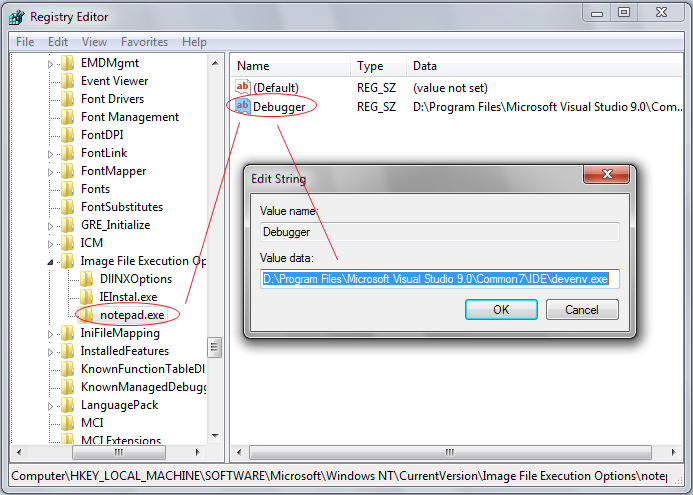Viewport: 693px width, 495px height.
Task: Open the Help menu
Action: point(194,42)
